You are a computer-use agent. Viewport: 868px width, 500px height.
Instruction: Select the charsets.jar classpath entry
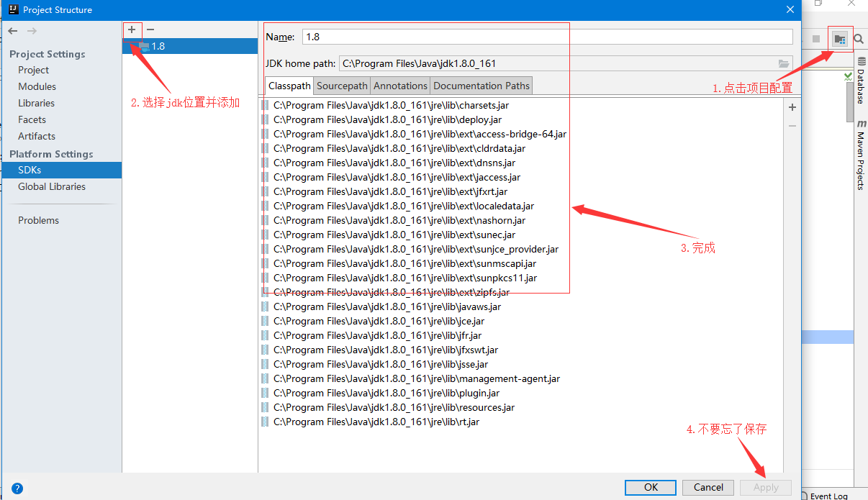(x=521, y=105)
